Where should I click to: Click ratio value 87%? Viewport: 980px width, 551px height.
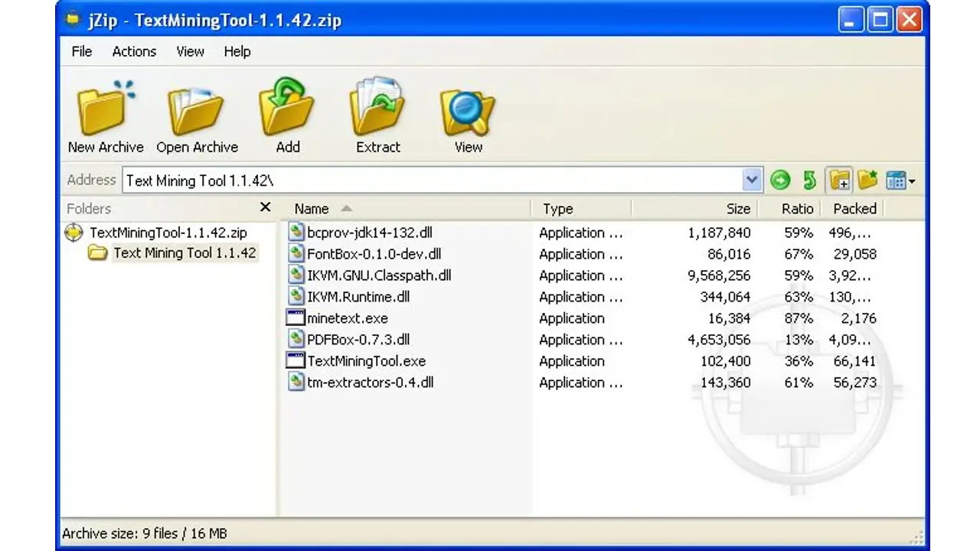799,318
